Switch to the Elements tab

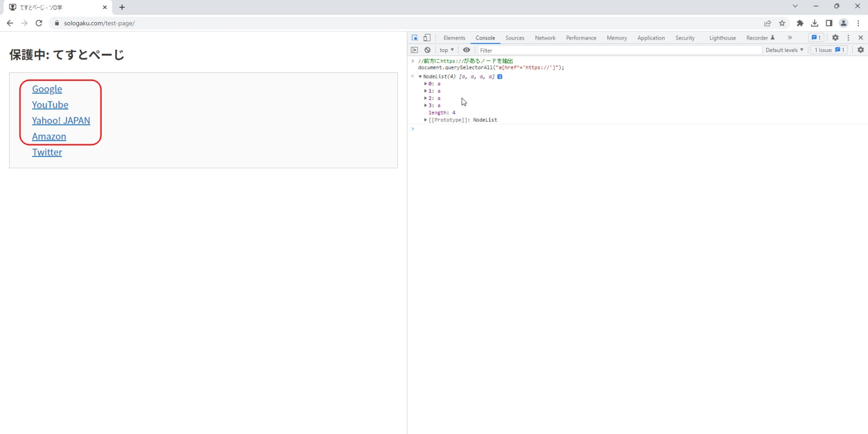pyautogui.click(x=454, y=38)
